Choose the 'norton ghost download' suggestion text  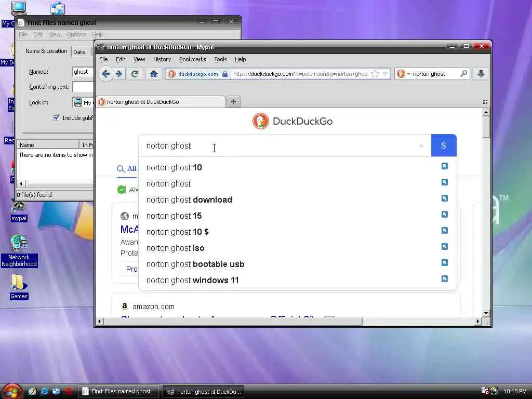click(189, 200)
